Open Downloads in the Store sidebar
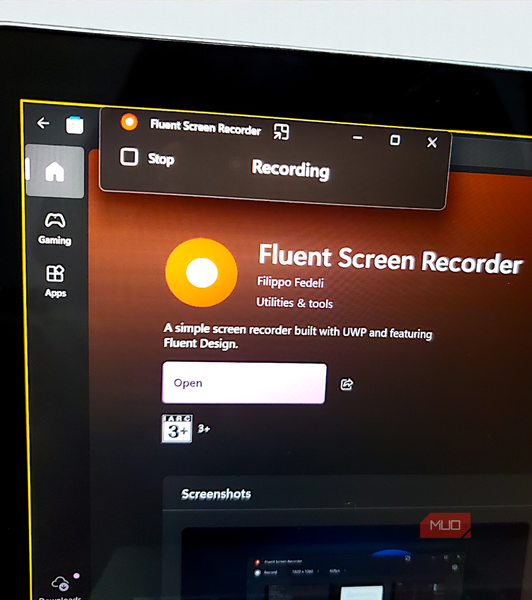 pos(60,587)
